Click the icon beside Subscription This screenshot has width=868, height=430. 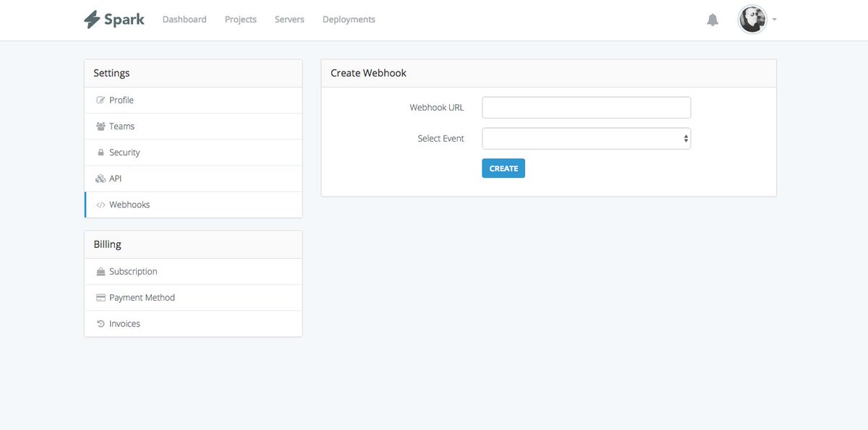100,271
